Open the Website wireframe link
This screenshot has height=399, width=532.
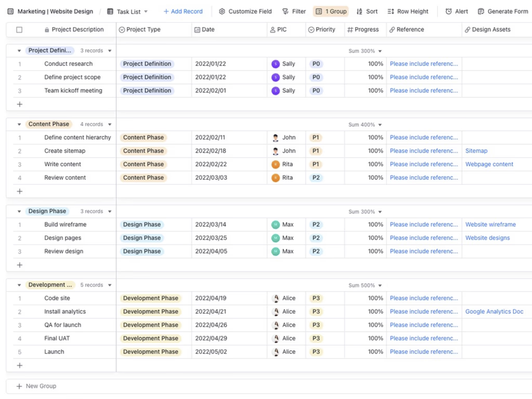click(x=490, y=224)
